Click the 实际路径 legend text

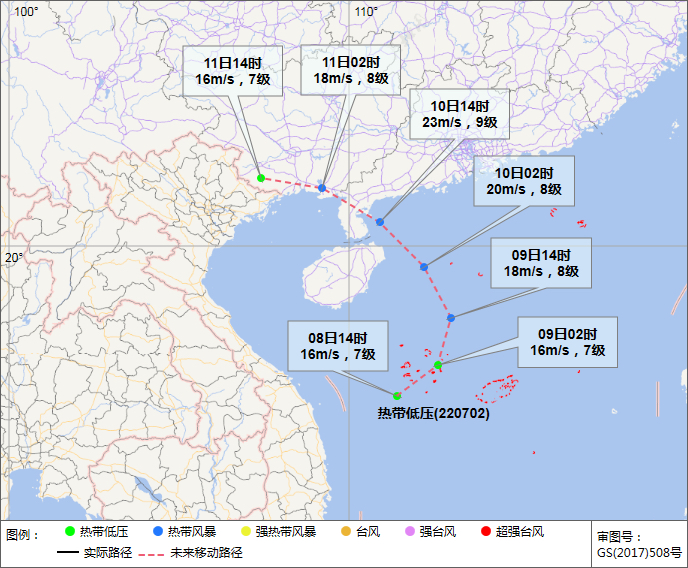(108, 552)
